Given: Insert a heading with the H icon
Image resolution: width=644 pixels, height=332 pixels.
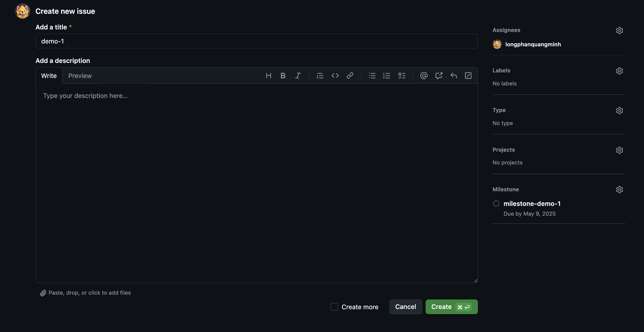Looking at the screenshot, I should click(x=269, y=75).
